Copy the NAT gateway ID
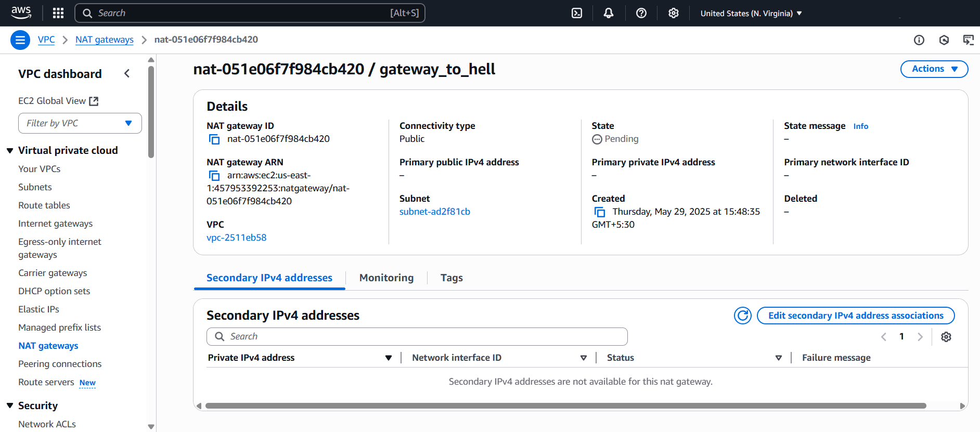Image resolution: width=980 pixels, height=432 pixels. (x=214, y=139)
